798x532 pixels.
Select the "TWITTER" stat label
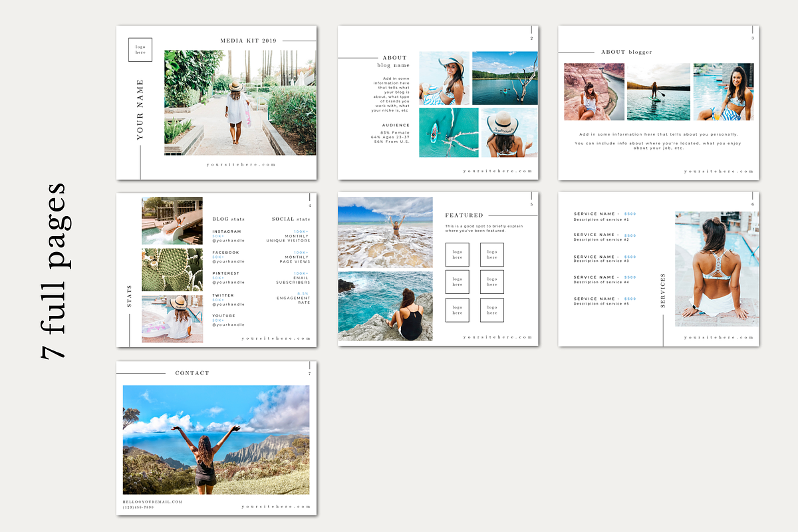tap(223, 295)
